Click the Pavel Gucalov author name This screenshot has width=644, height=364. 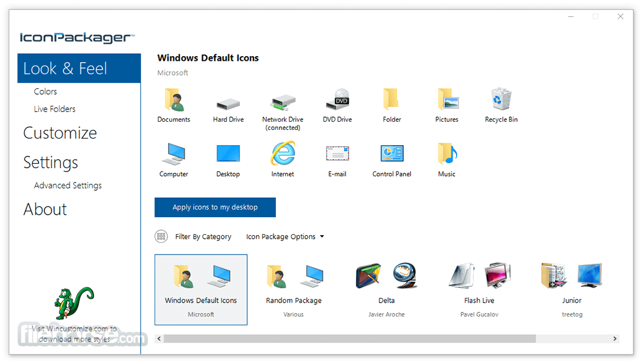click(479, 314)
